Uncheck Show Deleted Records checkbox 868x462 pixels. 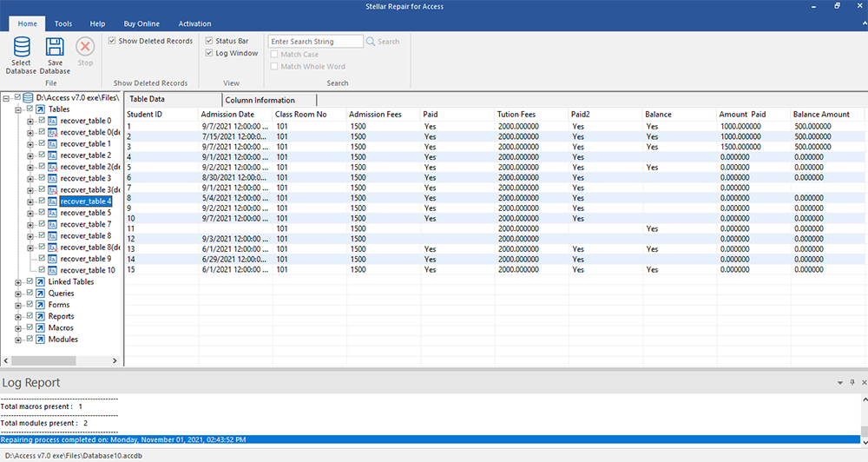pyautogui.click(x=113, y=41)
